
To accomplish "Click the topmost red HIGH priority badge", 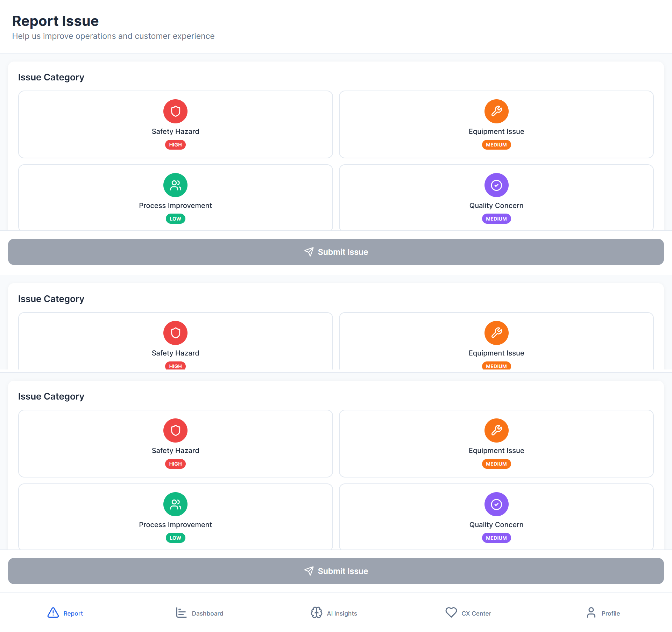I will 175,145.
